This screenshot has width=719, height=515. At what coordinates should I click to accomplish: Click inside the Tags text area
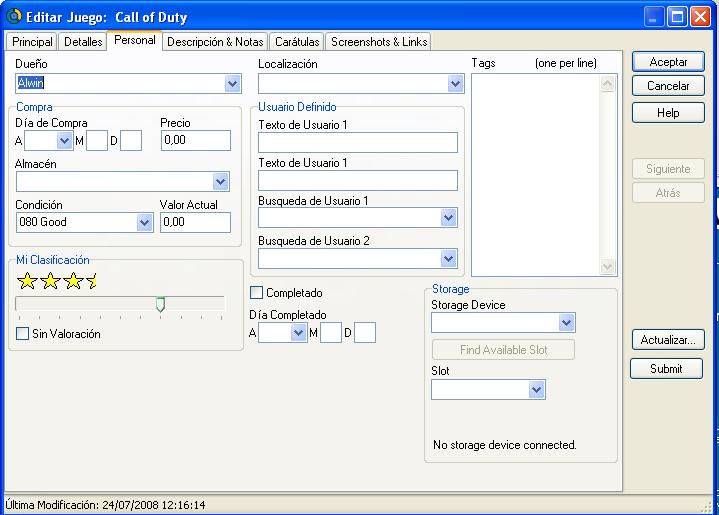(x=536, y=175)
